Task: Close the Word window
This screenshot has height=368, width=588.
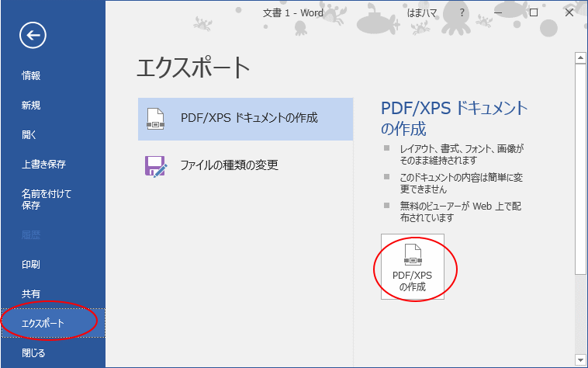Action: pyautogui.click(x=569, y=12)
